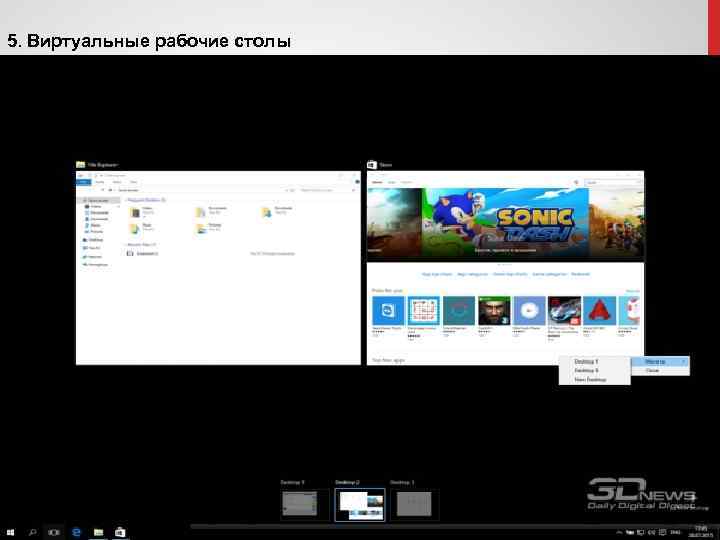Open File Explorer from the taskbar
Viewport: 720px width, 540px height.
click(98, 532)
